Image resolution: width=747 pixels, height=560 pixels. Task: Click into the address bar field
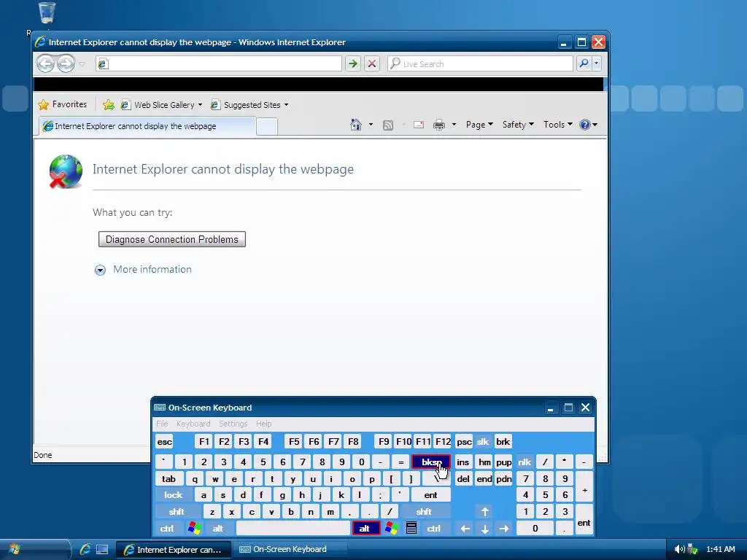[x=219, y=63]
